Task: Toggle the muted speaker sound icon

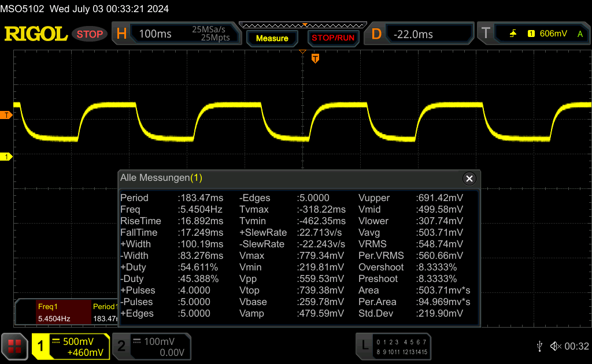Action: click(x=555, y=346)
